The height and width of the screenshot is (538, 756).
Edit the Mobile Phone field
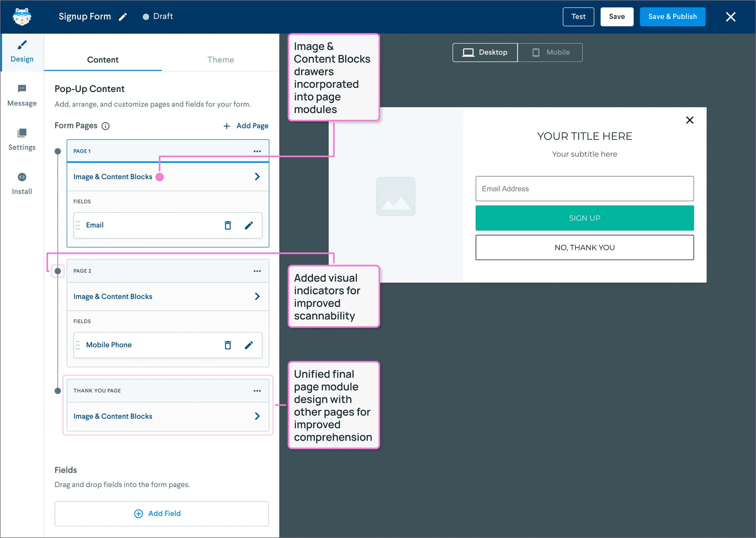click(249, 345)
